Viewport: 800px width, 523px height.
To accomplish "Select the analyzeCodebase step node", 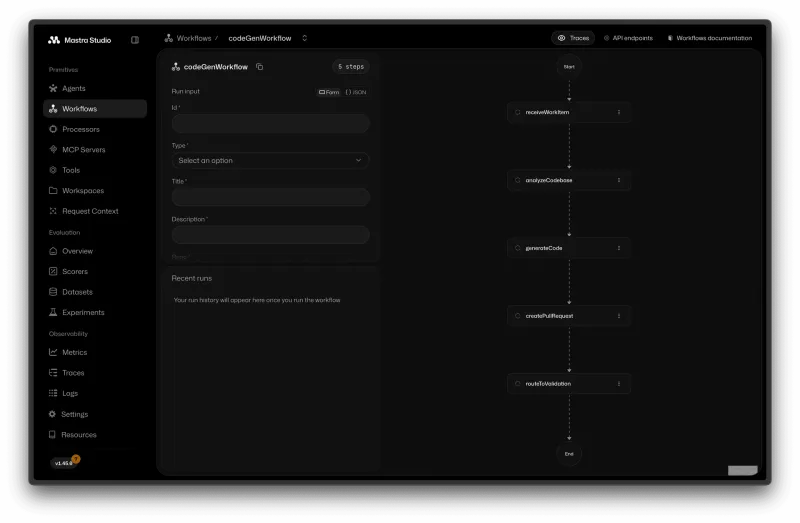I will pos(569,180).
